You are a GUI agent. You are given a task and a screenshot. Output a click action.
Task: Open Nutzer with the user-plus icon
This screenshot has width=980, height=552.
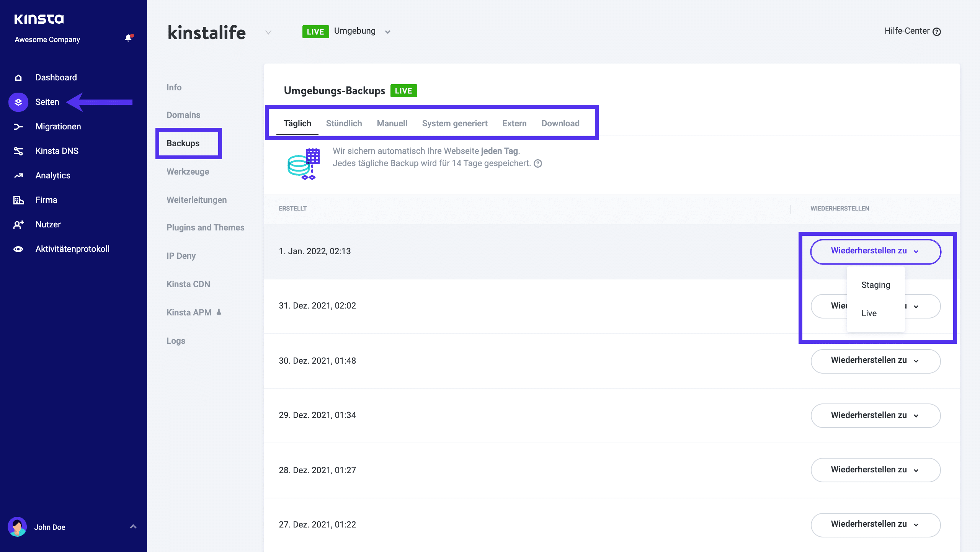point(18,224)
